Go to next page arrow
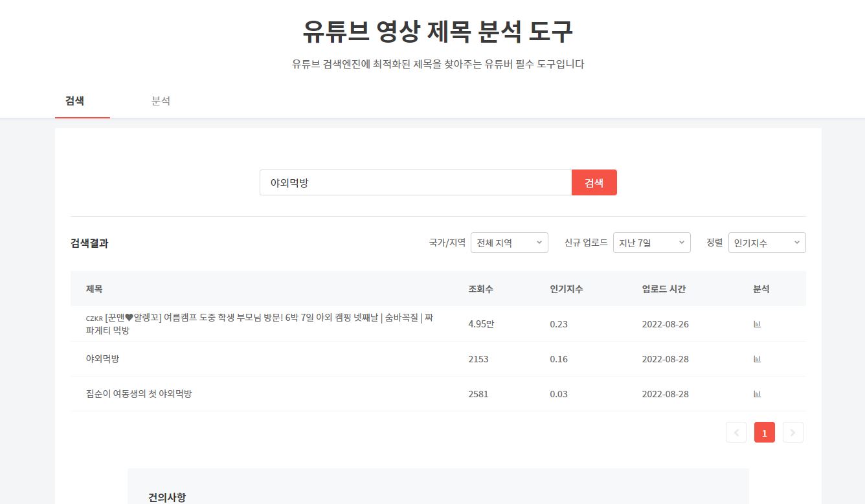The image size is (865, 504). [x=793, y=433]
